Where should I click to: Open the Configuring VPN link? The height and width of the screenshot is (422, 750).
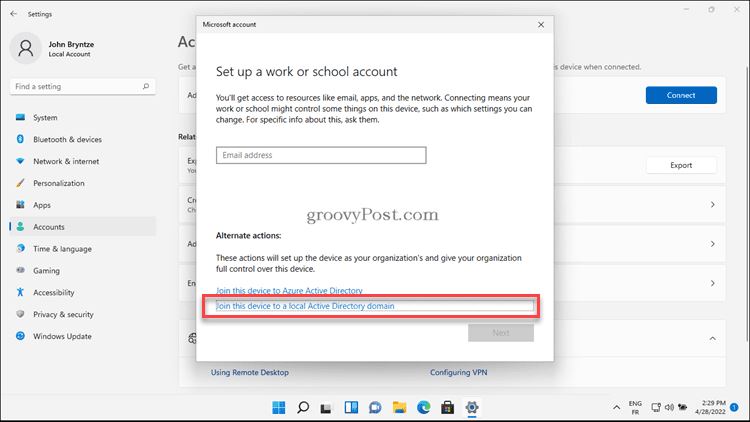[458, 372]
